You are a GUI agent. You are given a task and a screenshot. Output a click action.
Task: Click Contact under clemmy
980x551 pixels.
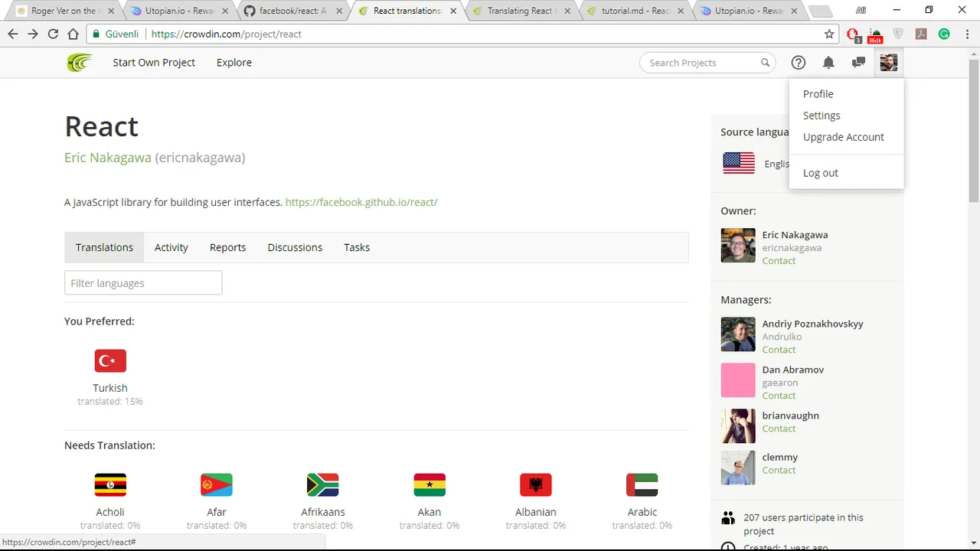pos(779,471)
